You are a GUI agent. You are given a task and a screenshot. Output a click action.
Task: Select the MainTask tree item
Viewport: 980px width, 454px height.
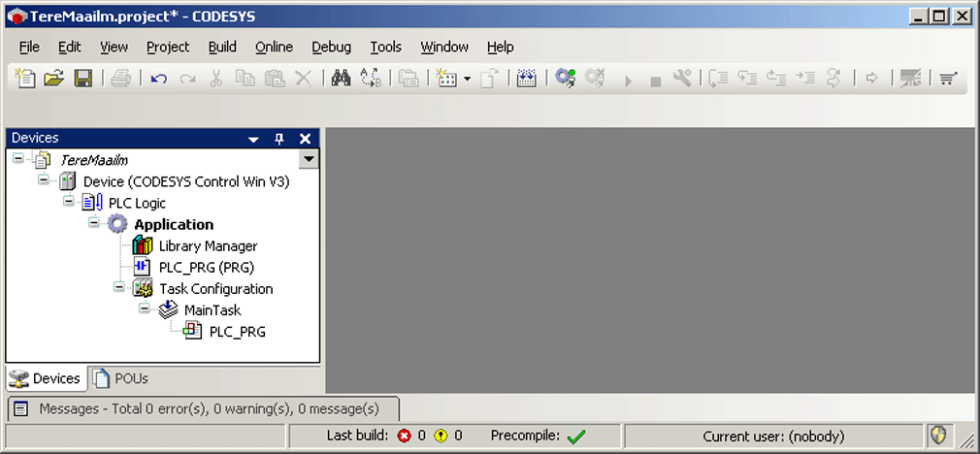(x=212, y=309)
